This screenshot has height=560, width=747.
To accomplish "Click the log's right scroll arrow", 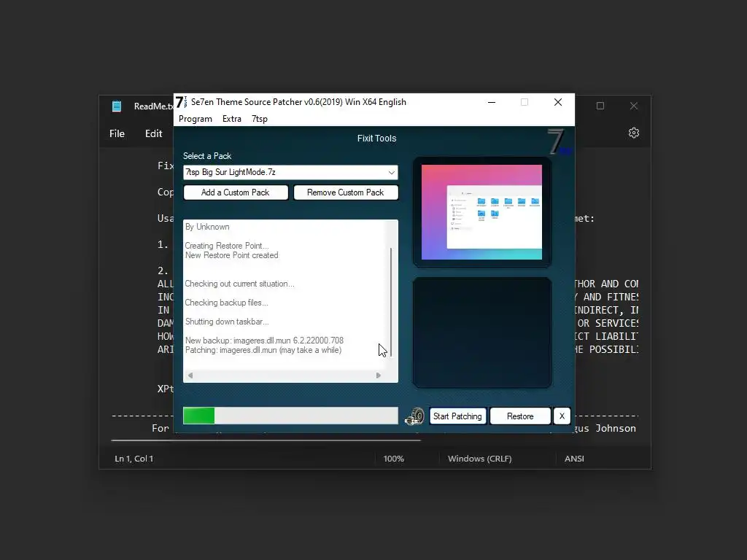I will [x=379, y=376].
